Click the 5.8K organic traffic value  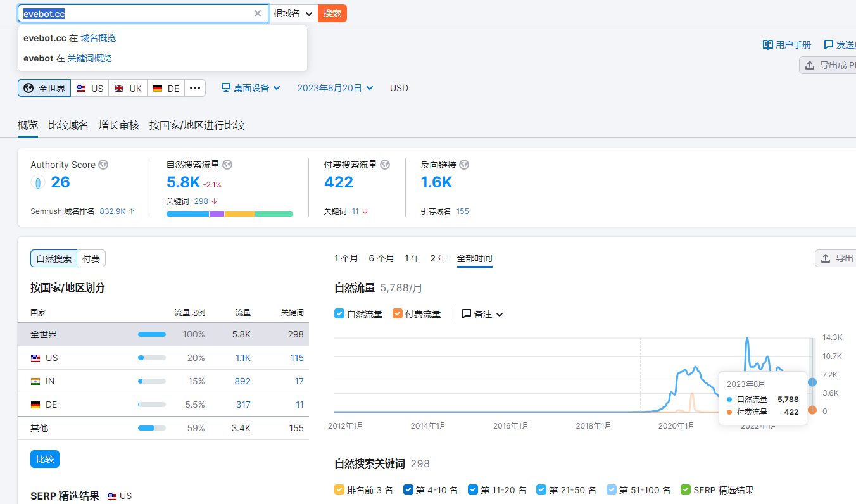click(x=183, y=183)
